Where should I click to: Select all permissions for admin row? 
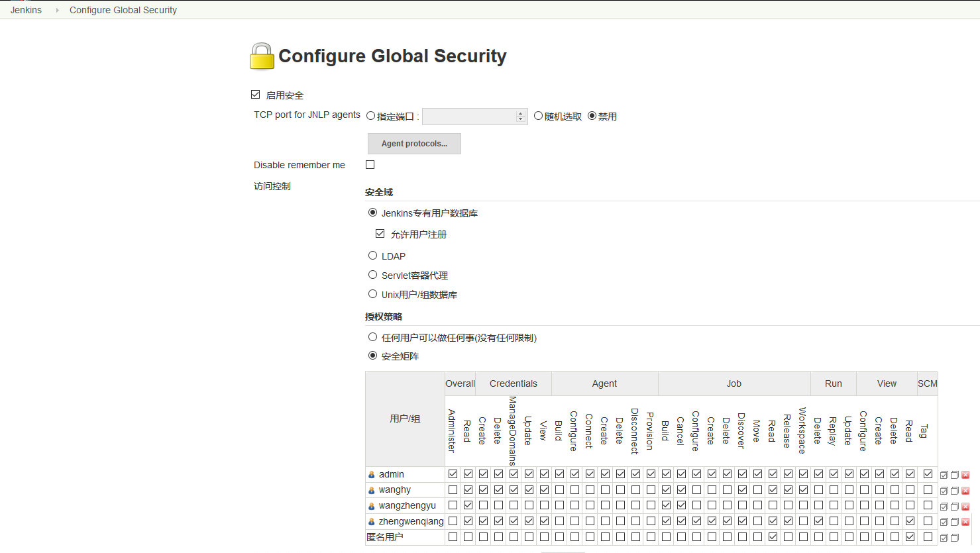pyautogui.click(x=944, y=475)
